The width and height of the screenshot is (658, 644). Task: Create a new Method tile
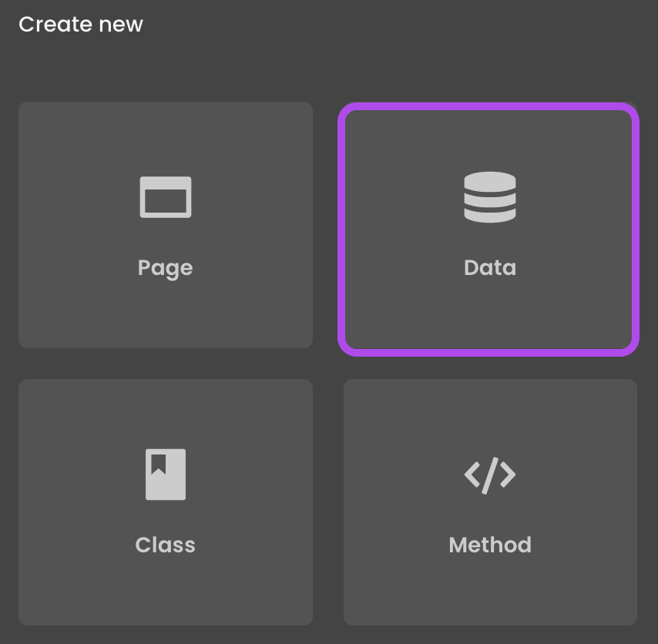click(x=490, y=502)
